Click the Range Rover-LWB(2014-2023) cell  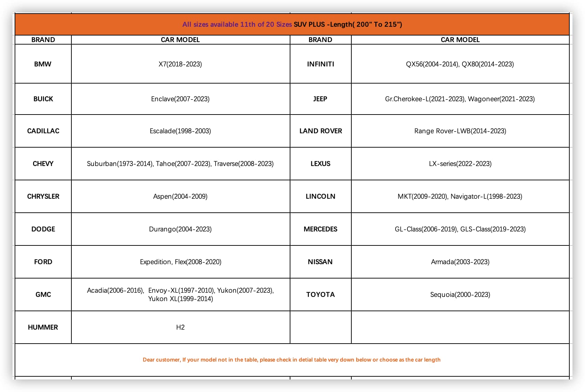[460, 131]
